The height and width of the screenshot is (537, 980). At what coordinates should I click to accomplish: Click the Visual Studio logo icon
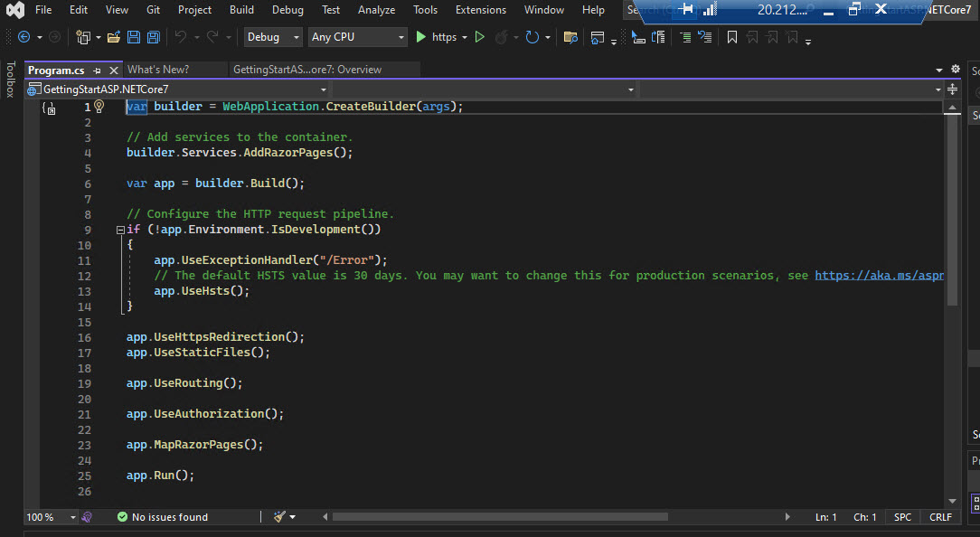point(15,10)
